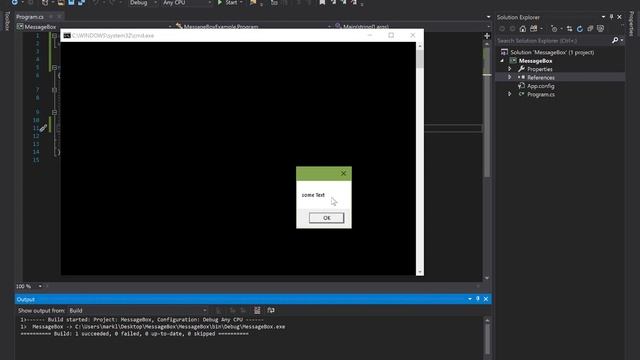Click Show All Files icon in Solution Explorer
This screenshot has height=360, width=640.
coord(600,29)
